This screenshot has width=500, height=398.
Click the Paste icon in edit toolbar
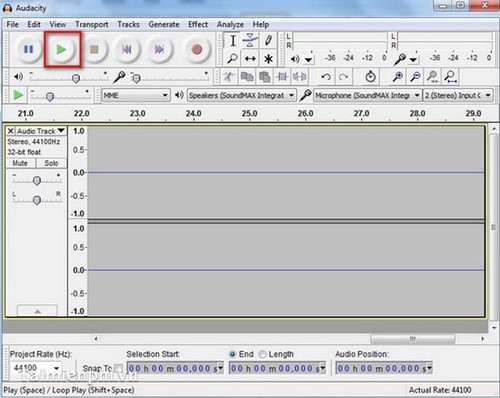click(x=265, y=77)
